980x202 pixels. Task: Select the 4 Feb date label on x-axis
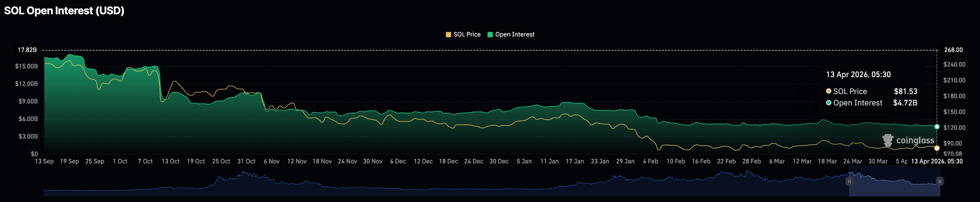(650, 161)
